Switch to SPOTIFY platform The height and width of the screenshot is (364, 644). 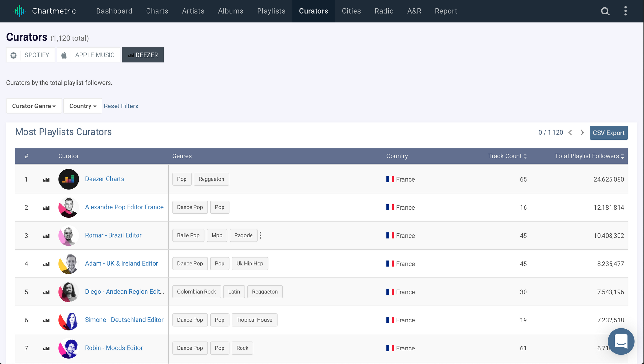(x=37, y=55)
